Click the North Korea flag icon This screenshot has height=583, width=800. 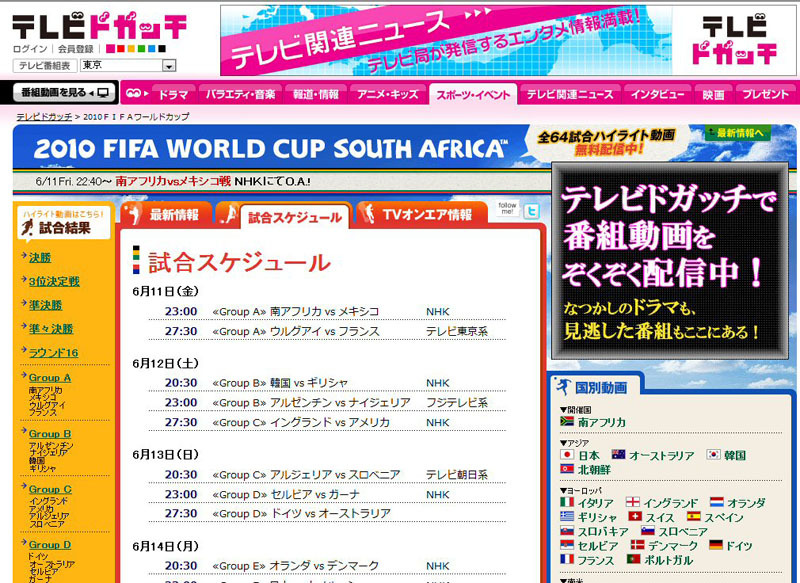(567, 468)
